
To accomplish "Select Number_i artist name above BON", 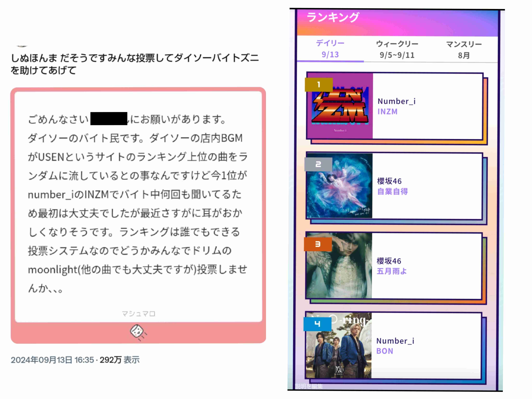I will pos(395,341).
